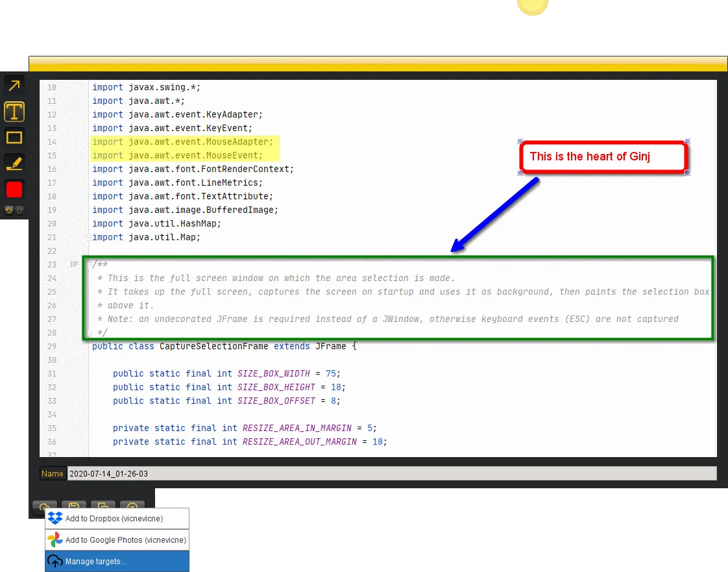Collapse the import block fold marker

pyautogui.click(x=89, y=238)
